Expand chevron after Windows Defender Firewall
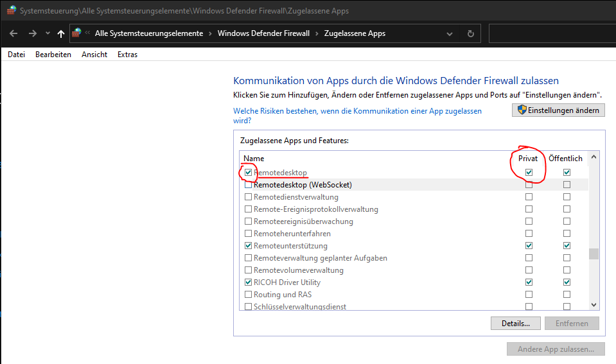 coord(317,34)
